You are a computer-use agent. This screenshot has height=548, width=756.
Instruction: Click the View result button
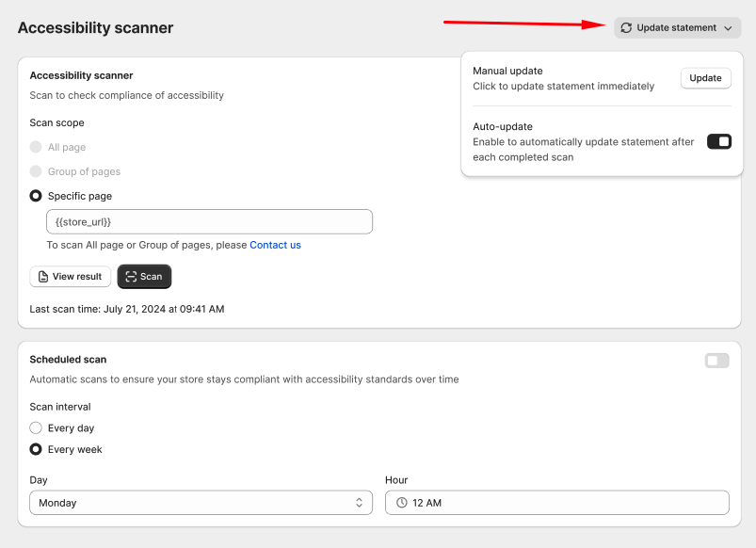coord(70,277)
